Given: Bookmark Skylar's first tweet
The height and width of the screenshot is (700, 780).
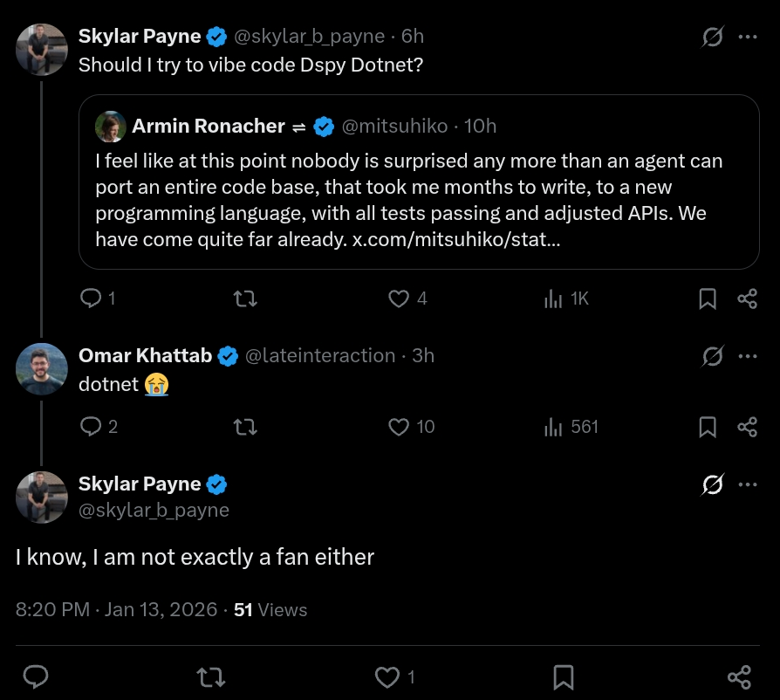Looking at the screenshot, I should (x=708, y=299).
